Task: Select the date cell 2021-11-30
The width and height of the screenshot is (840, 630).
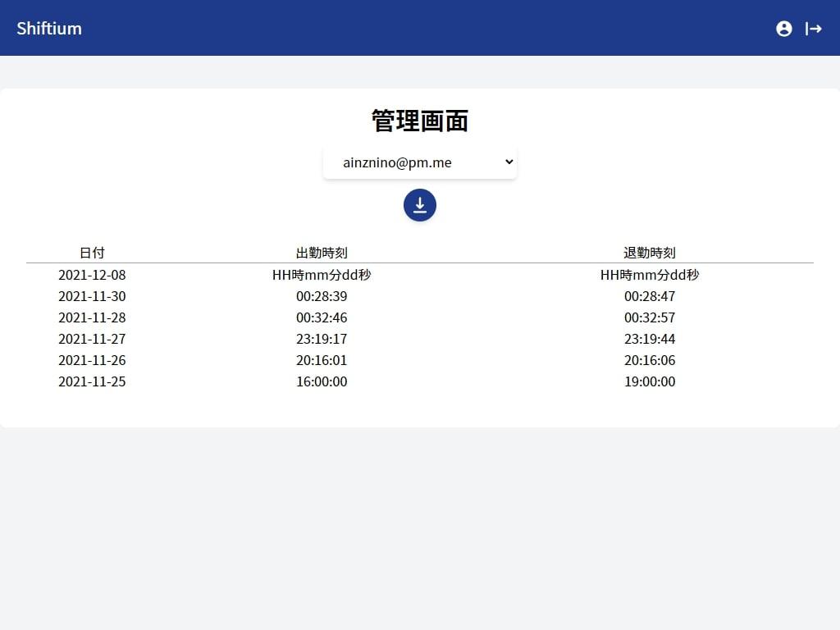Action: point(92,296)
